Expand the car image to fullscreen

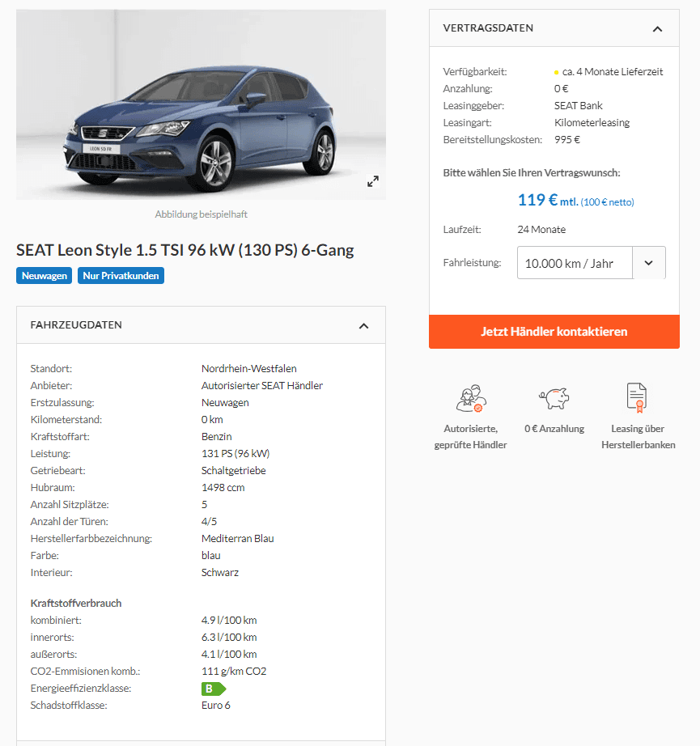pos(372,181)
